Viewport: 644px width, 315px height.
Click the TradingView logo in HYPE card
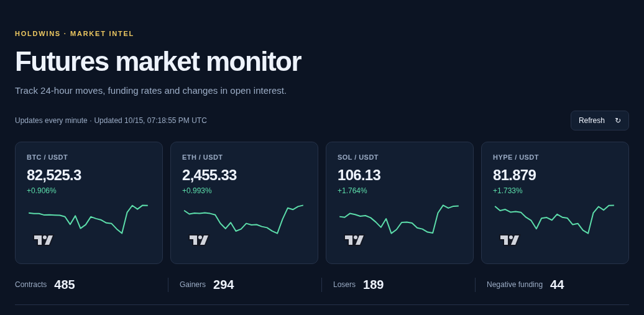510,240
